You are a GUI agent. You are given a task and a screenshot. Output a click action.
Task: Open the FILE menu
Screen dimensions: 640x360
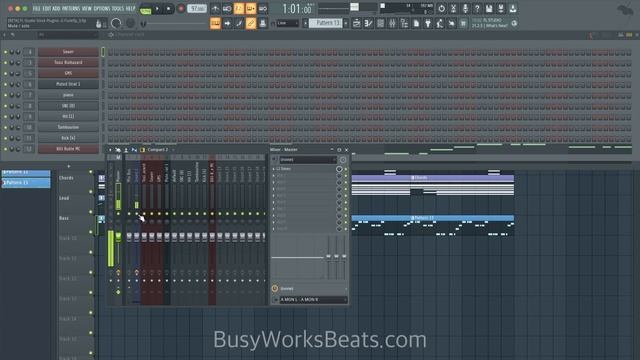coord(36,9)
